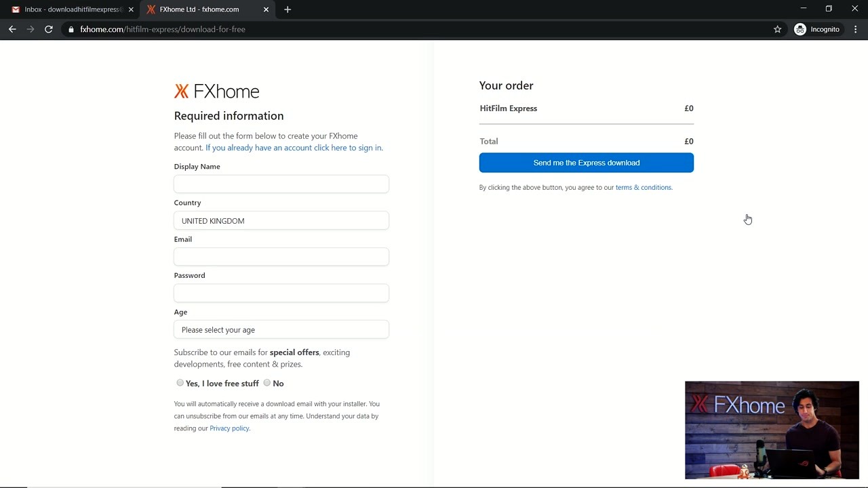The image size is (868, 488).
Task: Click the Incognito profile icon
Action: click(800, 29)
